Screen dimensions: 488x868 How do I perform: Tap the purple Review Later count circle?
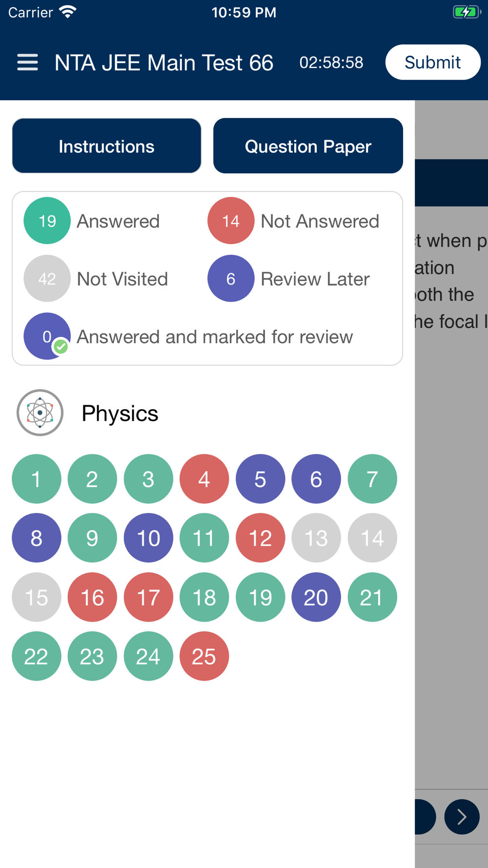pyautogui.click(x=231, y=278)
